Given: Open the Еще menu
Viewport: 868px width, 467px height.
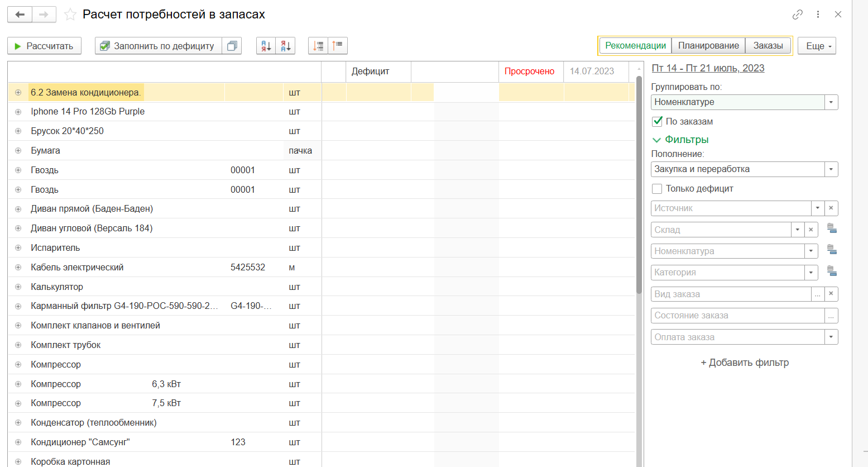Looking at the screenshot, I should click(x=817, y=46).
